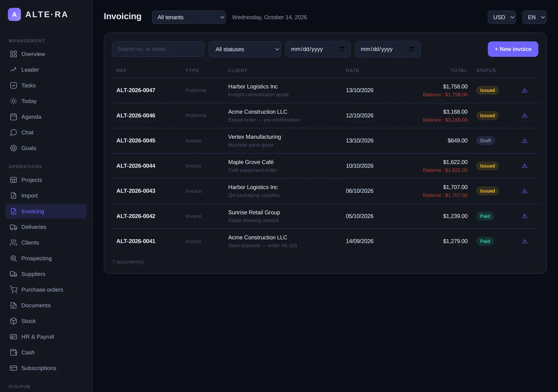Go to Clients in the sidebar
This screenshot has height=392, width=558.
(x=46, y=243)
